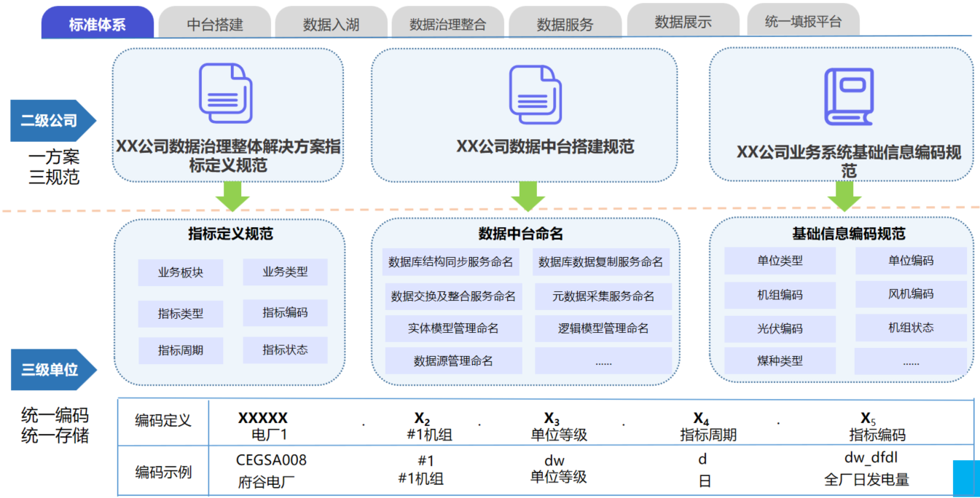Click the 指标类型 box
This screenshot has height=498, width=980.
[x=181, y=314]
